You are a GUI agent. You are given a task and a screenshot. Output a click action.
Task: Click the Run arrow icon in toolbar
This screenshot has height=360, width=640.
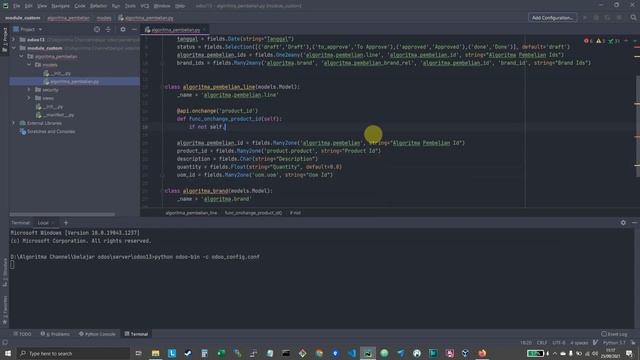point(585,18)
